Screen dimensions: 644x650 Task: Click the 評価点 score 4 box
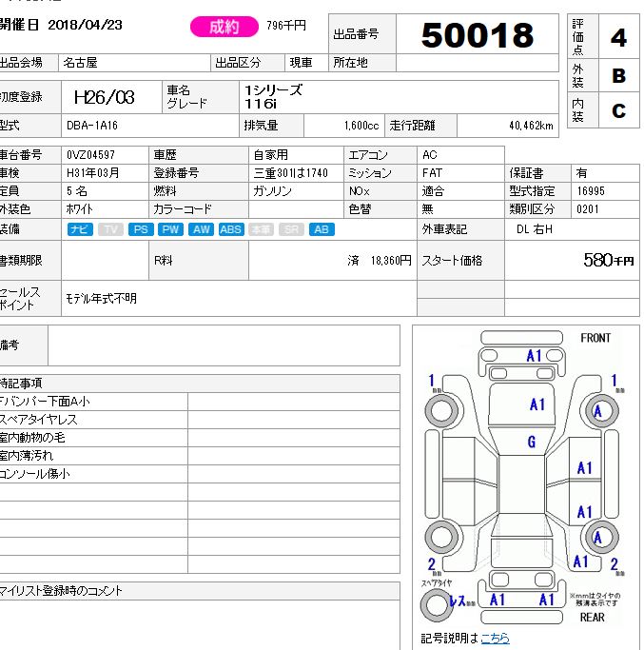(x=618, y=38)
